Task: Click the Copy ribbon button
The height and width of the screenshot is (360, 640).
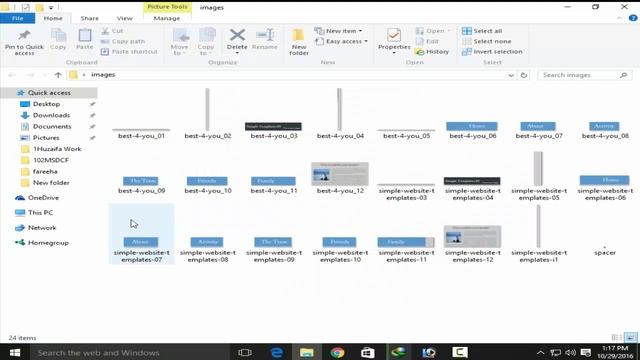Action: click(x=58, y=39)
